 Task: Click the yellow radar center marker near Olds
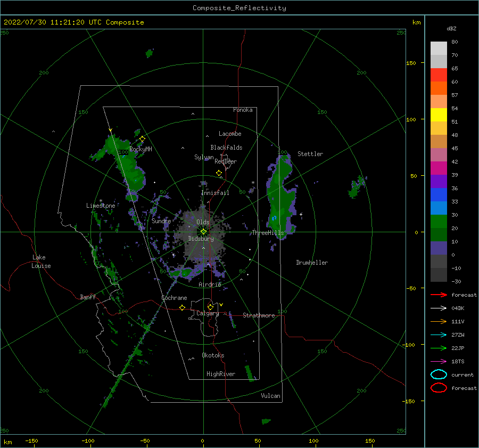click(203, 232)
